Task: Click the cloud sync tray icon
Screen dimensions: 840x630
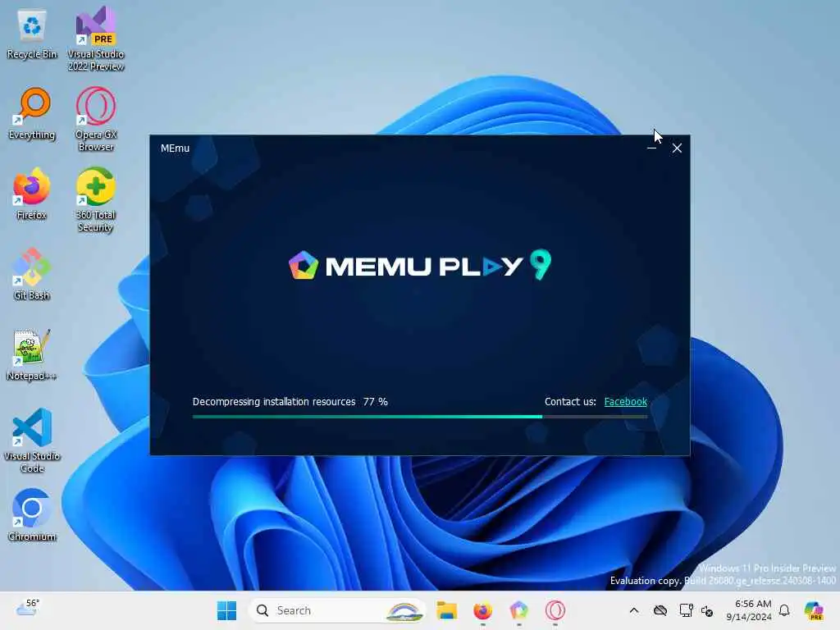Action: click(x=660, y=610)
